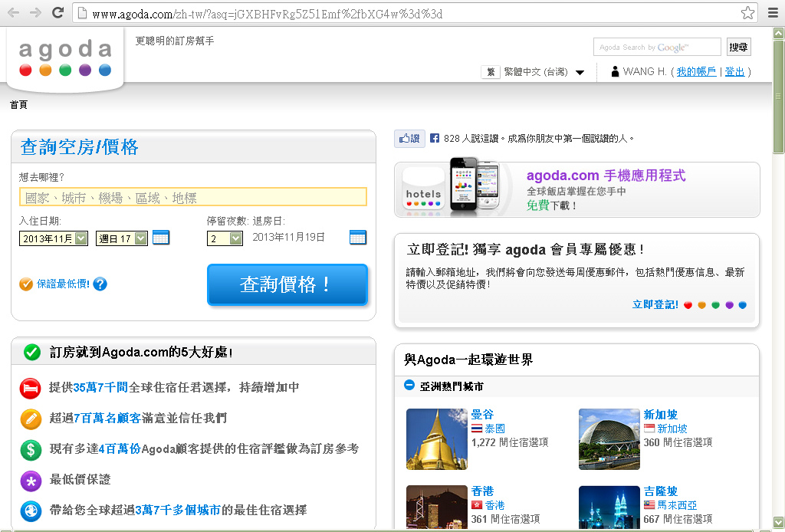This screenshot has width=785, height=532.
Task: Open the 2013年11月 month dropdown
Action: point(54,238)
